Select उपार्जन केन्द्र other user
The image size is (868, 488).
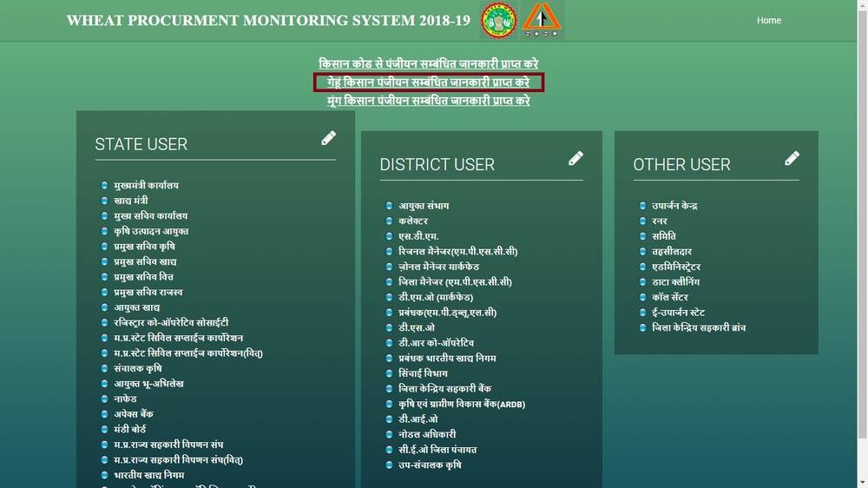click(x=674, y=206)
